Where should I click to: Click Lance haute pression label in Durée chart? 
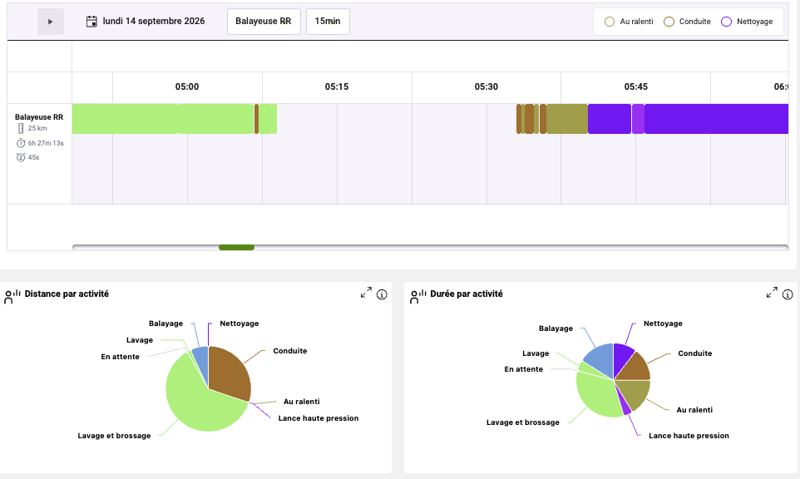click(x=689, y=436)
